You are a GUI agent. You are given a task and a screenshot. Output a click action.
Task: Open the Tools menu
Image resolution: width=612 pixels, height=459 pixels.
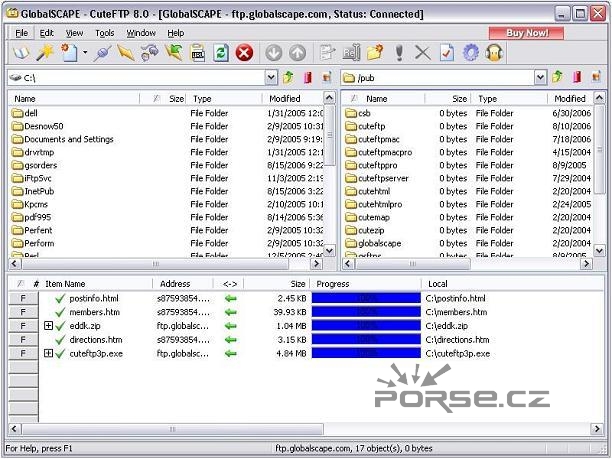105,33
